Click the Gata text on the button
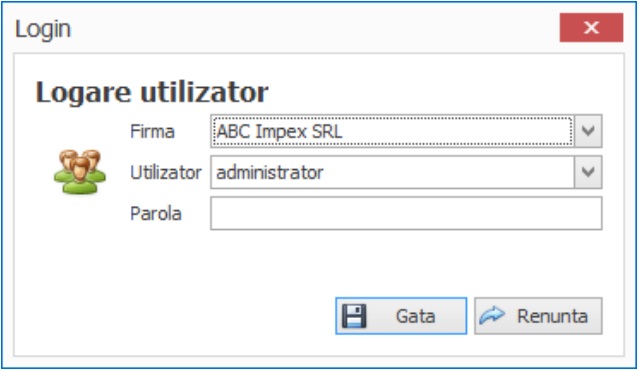This screenshot has width=640, height=370. pyautogui.click(x=415, y=316)
